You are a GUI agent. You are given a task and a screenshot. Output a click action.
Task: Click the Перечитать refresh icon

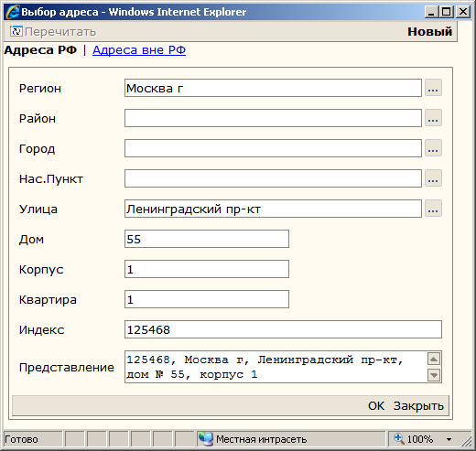pyautogui.click(x=16, y=31)
